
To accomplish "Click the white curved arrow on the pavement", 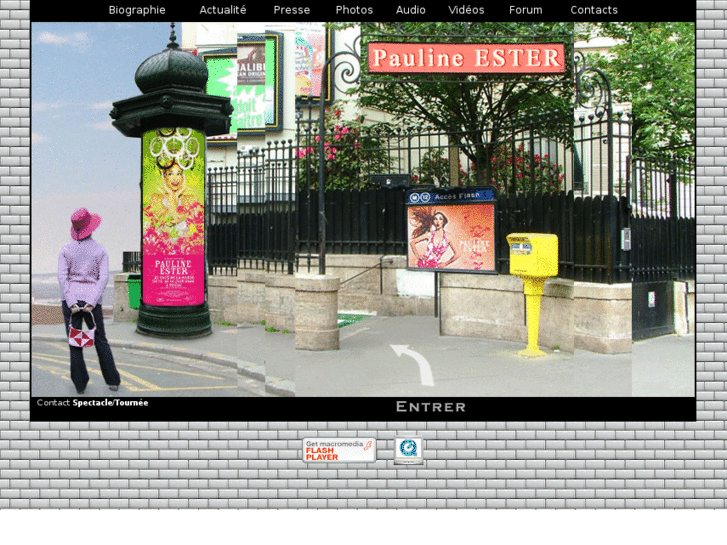I will [414, 365].
